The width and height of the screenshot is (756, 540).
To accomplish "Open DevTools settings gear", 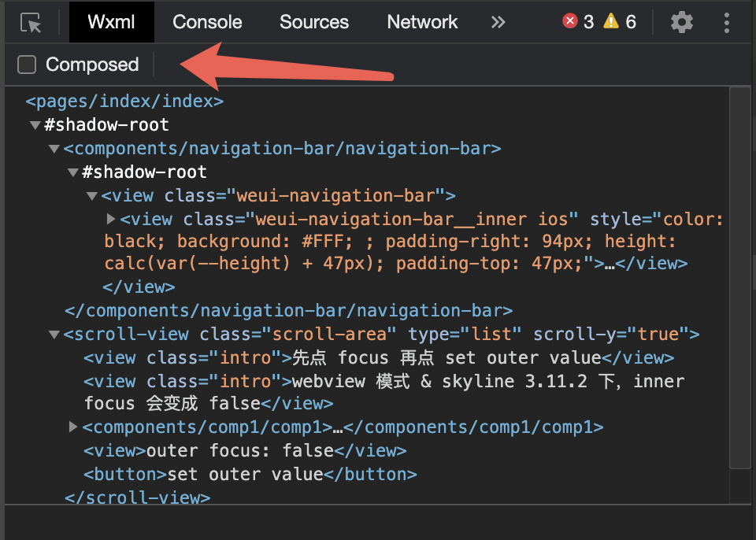I will (682, 22).
